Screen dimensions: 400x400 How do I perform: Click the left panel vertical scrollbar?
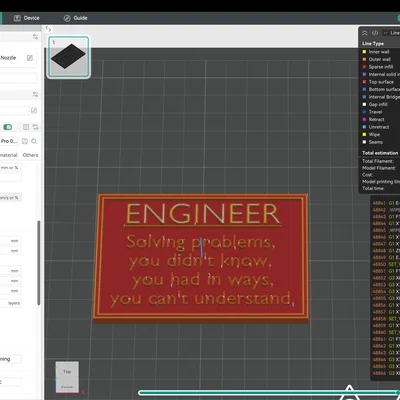tap(39, 263)
